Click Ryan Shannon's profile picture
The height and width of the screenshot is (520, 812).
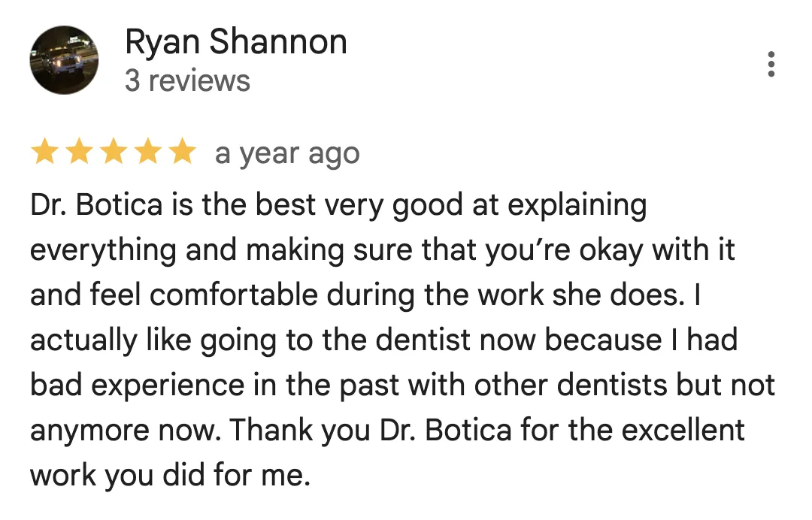click(64, 60)
